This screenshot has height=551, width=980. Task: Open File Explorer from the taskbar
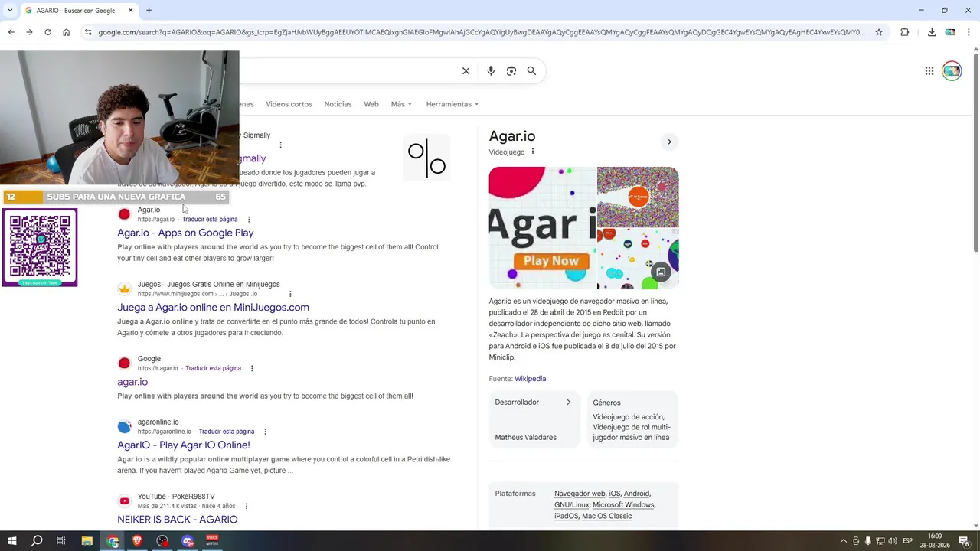(87, 541)
